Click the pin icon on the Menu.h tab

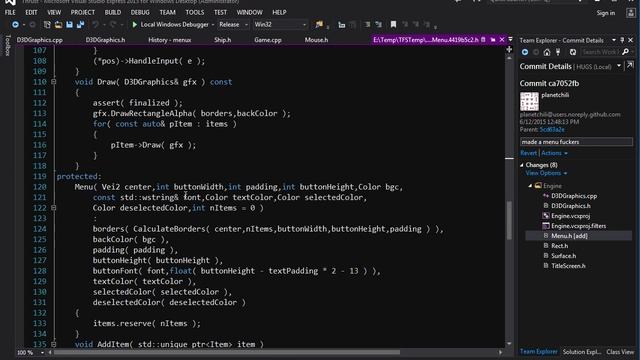[484, 40]
